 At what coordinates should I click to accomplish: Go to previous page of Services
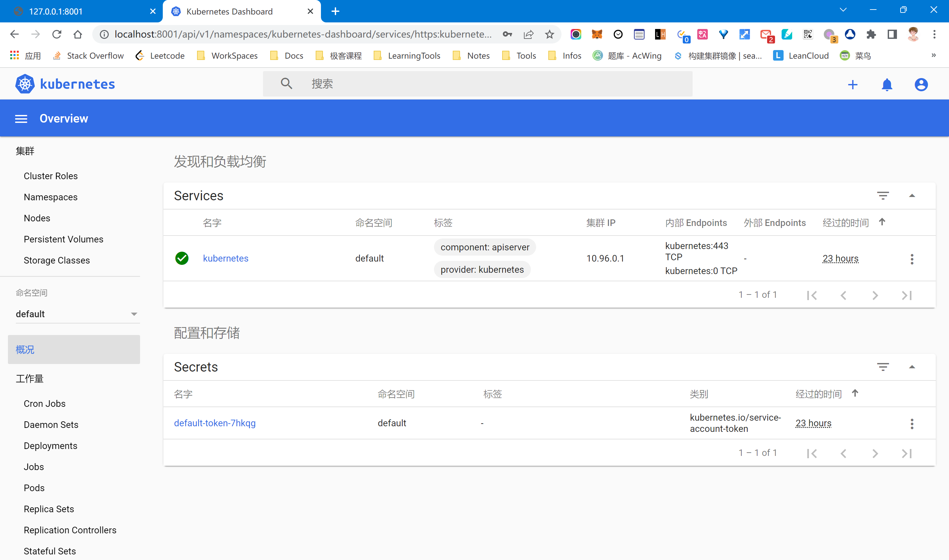click(843, 295)
